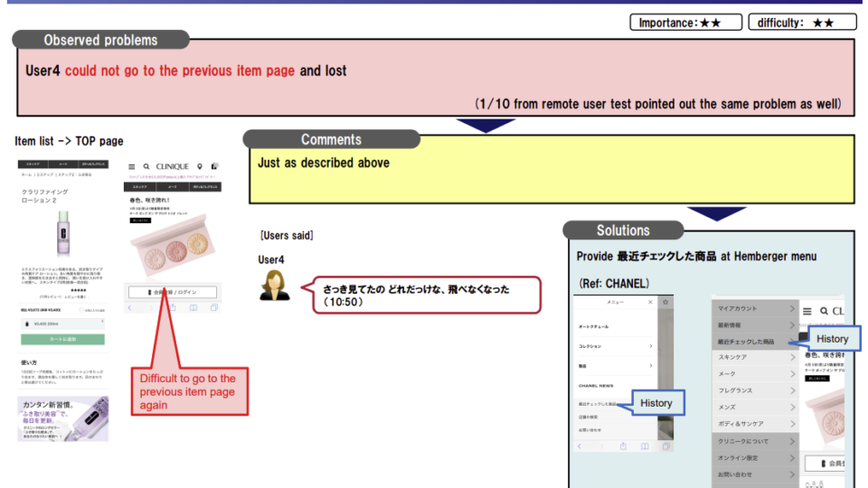This screenshot has width=868, height=488.
Task: Select メーク tab on lotion product page
Action: [63, 164]
